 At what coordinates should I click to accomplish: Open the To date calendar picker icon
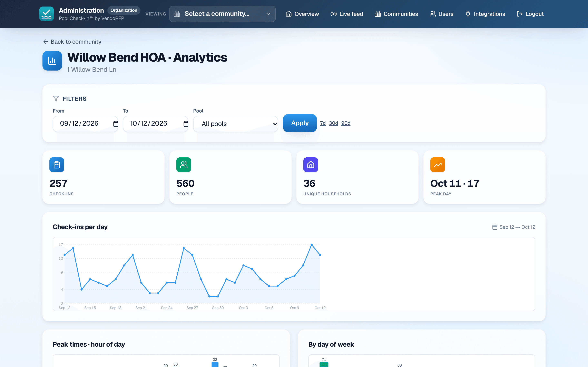pyautogui.click(x=186, y=124)
